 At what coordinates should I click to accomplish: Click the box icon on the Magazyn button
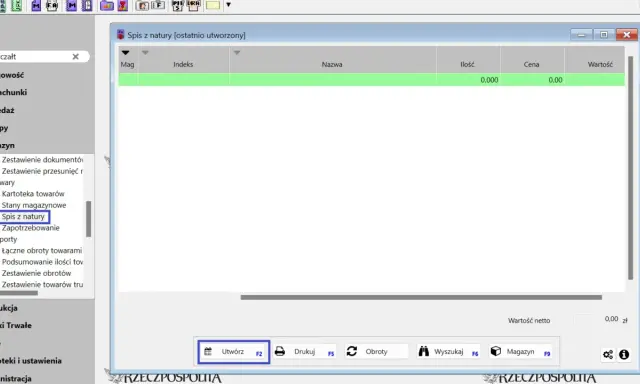click(x=496, y=351)
